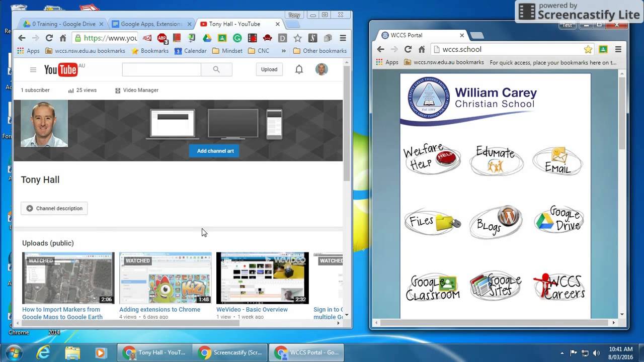The width and height of the screenshot is (644, 362).
Task: Click the back arrow in WCCS Portal window
Action: tap(381, 49)
